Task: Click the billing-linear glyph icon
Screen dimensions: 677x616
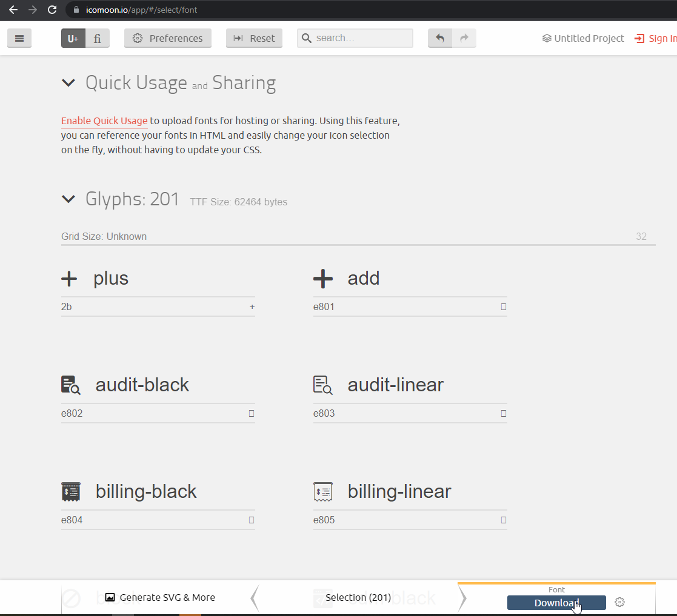Action: click(323, 492)
